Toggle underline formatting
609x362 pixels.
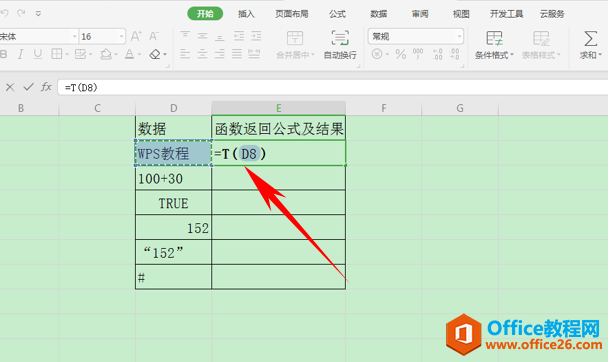click(38, 54)
